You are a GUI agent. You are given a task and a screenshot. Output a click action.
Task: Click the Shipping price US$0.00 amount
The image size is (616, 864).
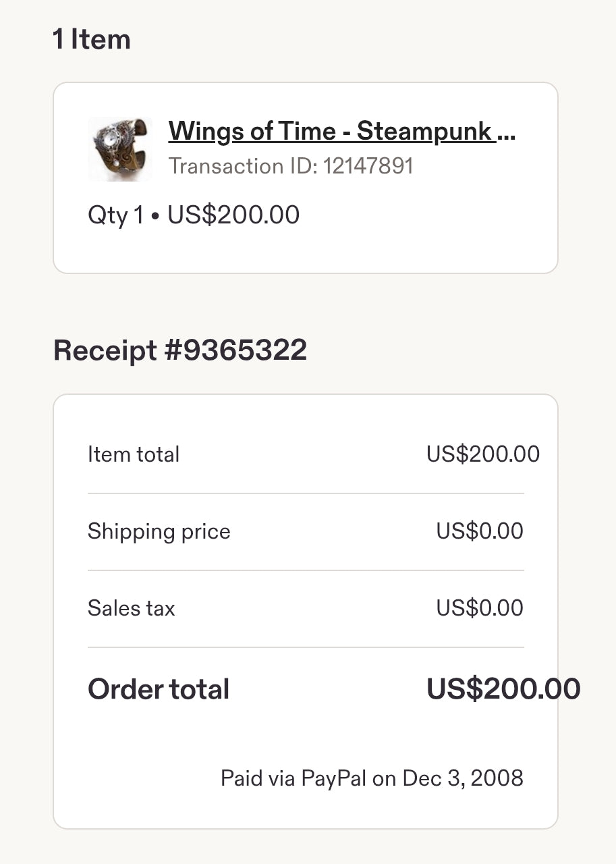pyautogui.click(x=480, y=531)
